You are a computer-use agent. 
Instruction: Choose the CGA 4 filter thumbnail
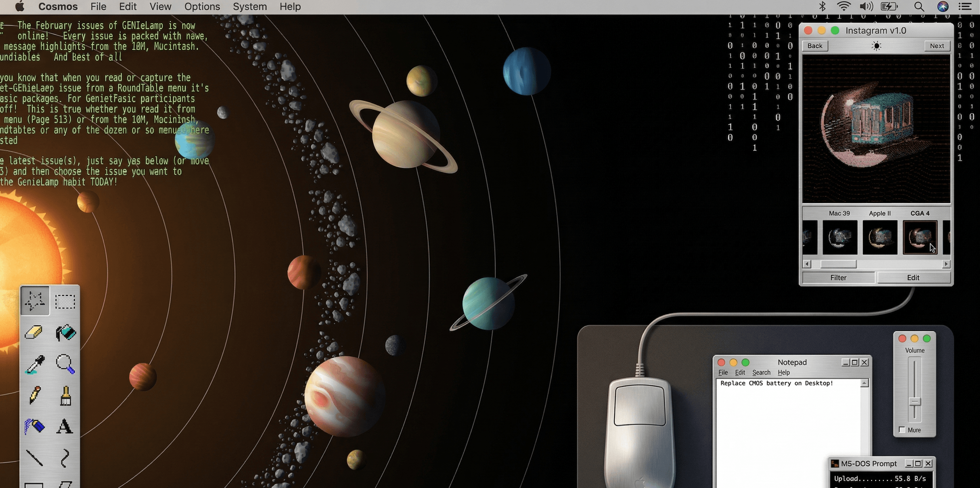[x=920, y=237]
